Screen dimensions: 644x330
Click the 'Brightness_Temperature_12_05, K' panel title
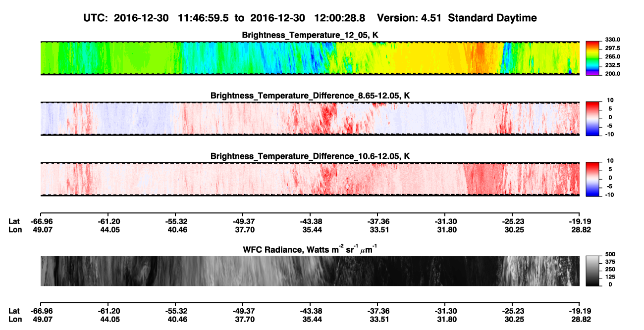[x=310, y=35]
